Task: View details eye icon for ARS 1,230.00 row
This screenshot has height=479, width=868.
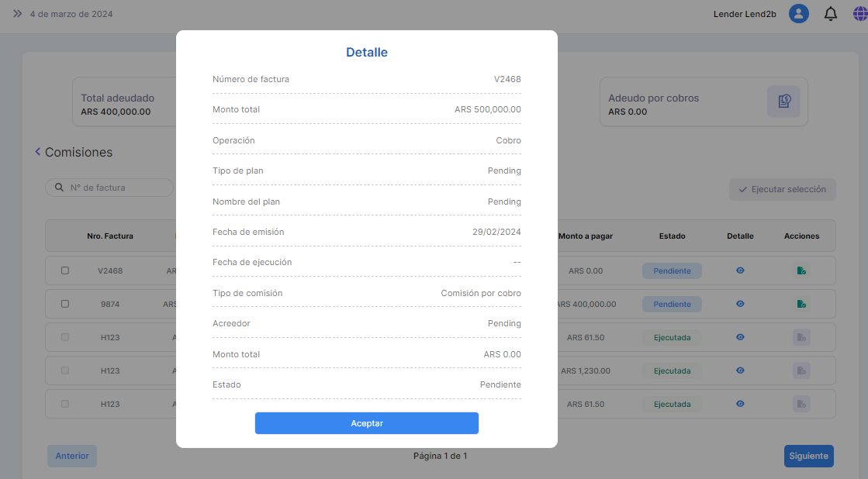Action: 740,370
